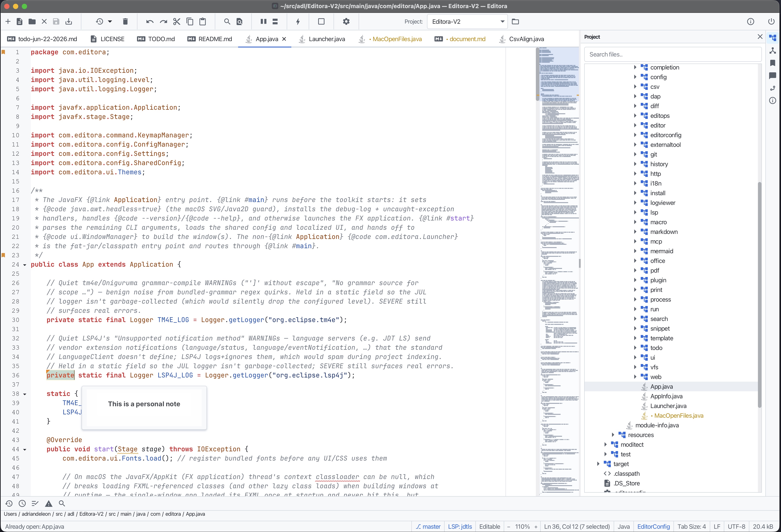Viewport: 781px width, 532px height.
Task: Open the chat bubble sidebar panel
Action: [773, 76]
